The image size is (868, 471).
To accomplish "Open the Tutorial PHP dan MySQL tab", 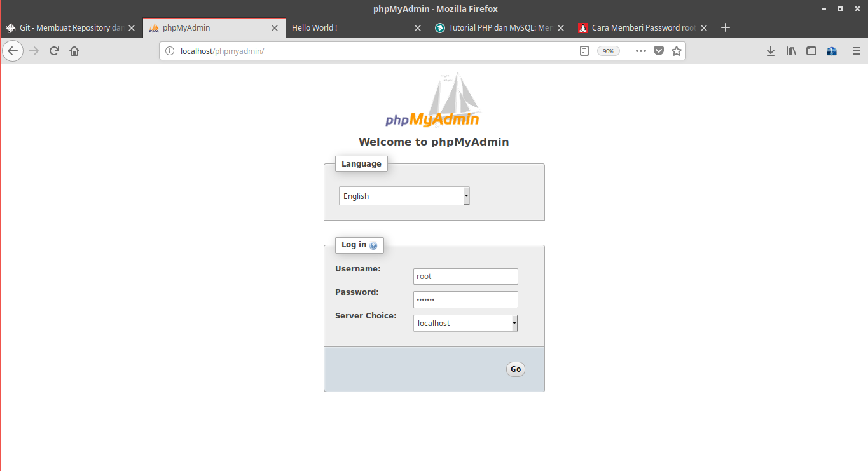I will [500, 28].
